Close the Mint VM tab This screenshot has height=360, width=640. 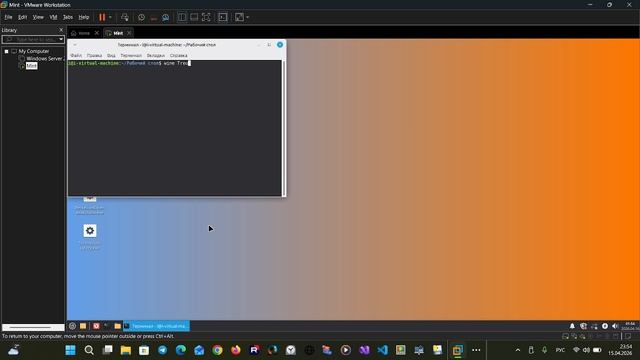point(129,33)
